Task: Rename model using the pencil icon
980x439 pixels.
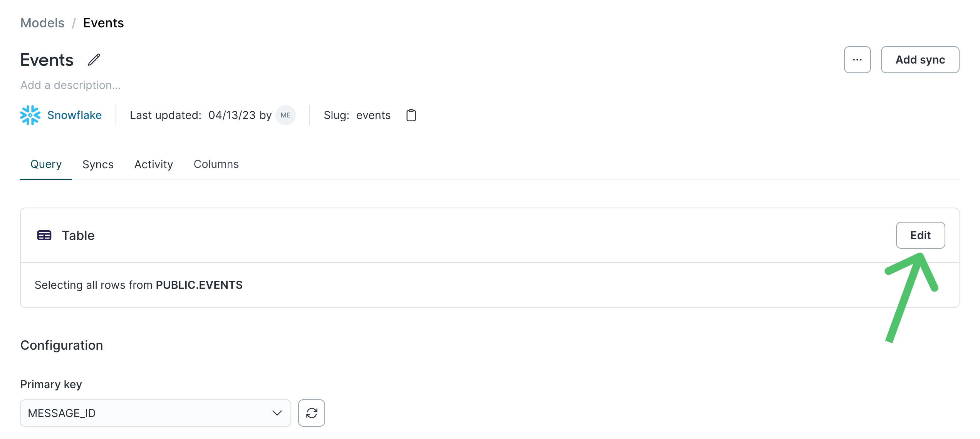Action: pyautogui.click(x=94, y=60)
